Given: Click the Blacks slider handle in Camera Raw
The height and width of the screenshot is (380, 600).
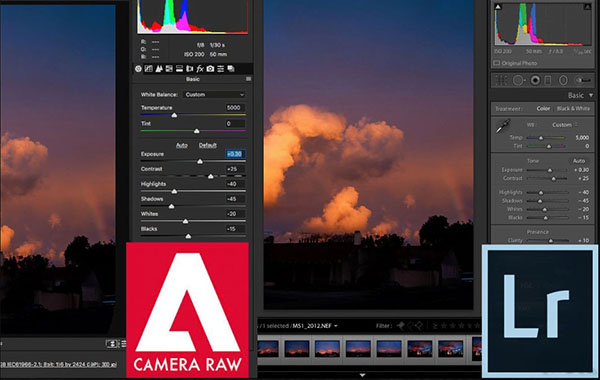Looking at the screenshot, I should coord(188,236).
